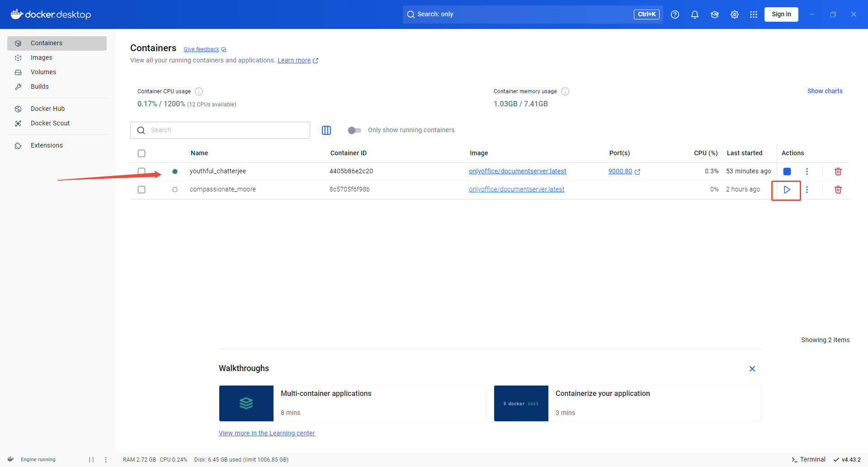Open the Docker Desktop help menu
Screen dimensions: 868x467
coord(675,14)
